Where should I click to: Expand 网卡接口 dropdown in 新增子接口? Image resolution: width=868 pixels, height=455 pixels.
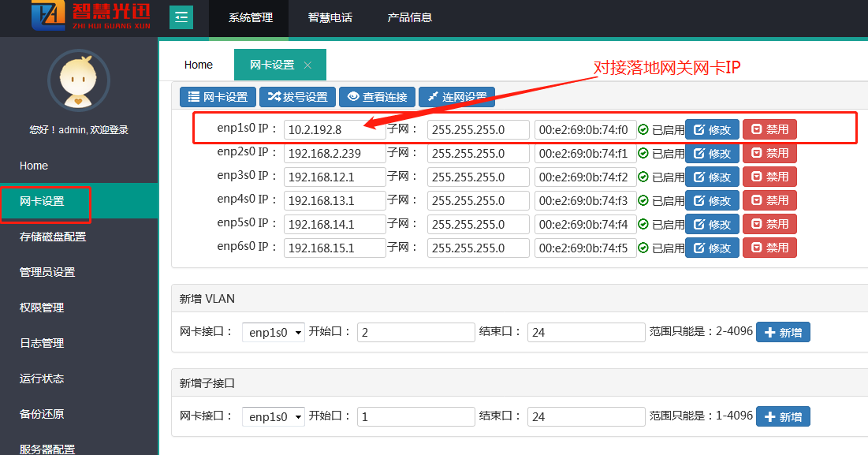pos(274,416)
